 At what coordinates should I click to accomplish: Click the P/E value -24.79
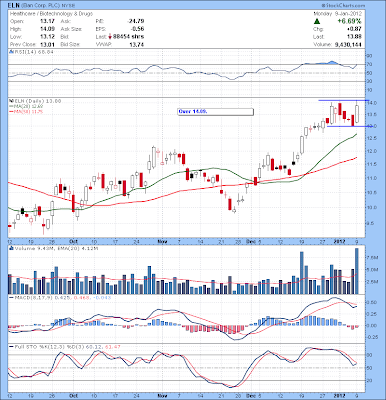136,21
